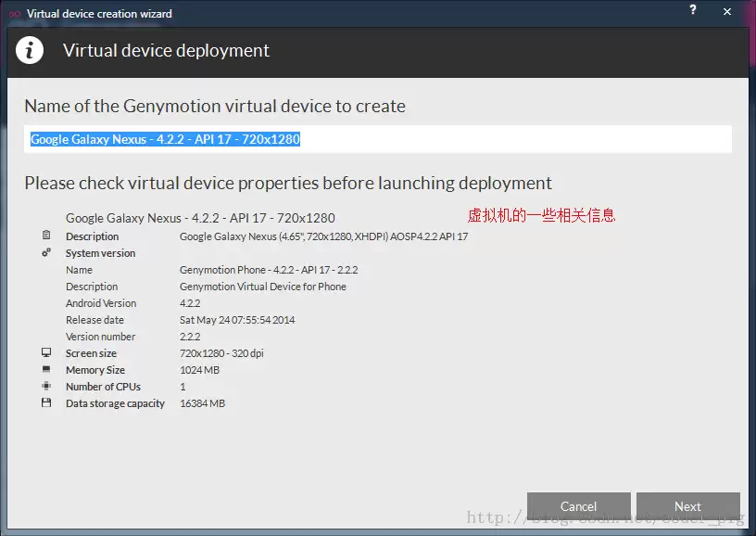Click the Android Version value 4.2.2
Image resolution: width=756 pixels, height=536 pixels.
(190, 303)
